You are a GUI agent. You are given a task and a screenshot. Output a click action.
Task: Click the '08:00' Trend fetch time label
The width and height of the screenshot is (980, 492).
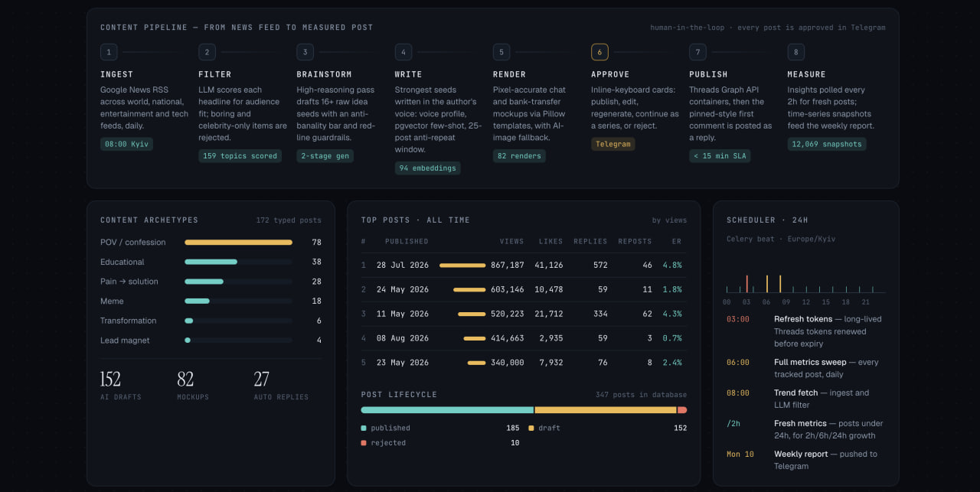click(x=738, y=393)
